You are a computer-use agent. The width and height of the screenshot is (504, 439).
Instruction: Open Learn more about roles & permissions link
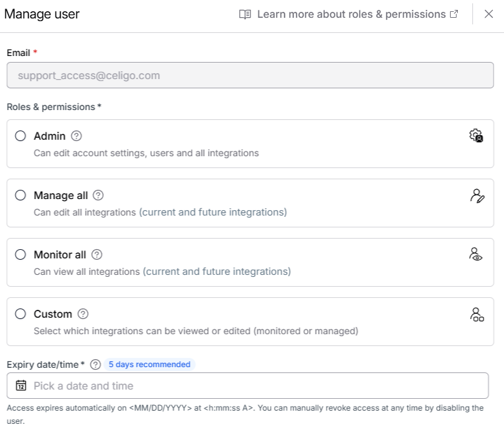(x=351, y=15)
